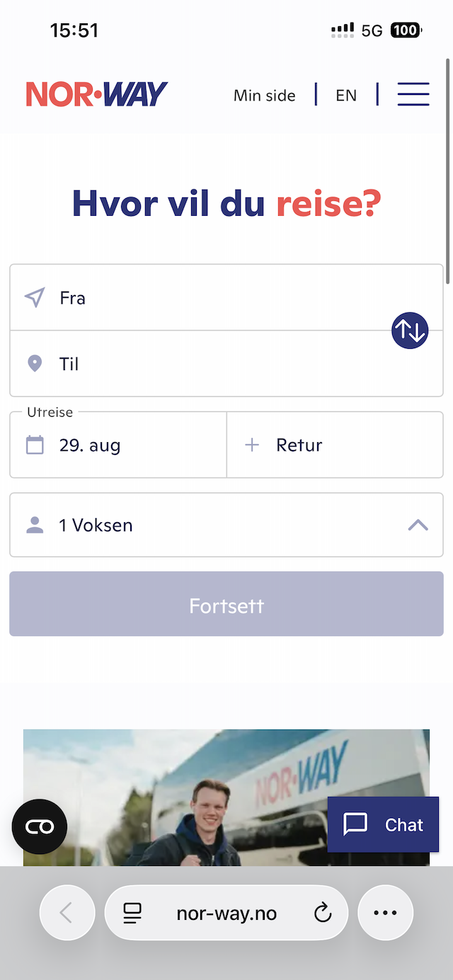Tap the navigation arrow icon beside Fra
The height and width of the screenshot is (980, 453).
point(35,298)
